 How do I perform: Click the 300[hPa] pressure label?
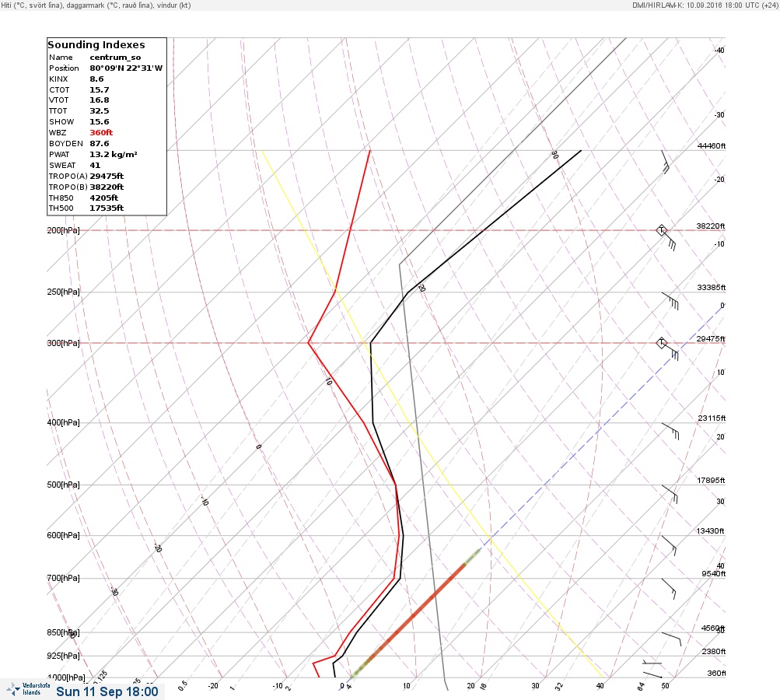coord(63,343)
